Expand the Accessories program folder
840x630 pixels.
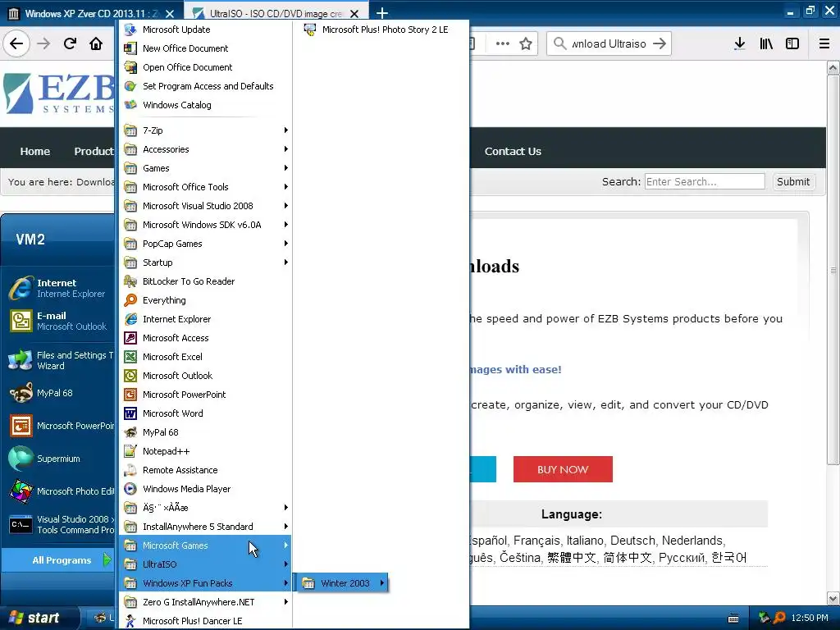coord(205,149)
